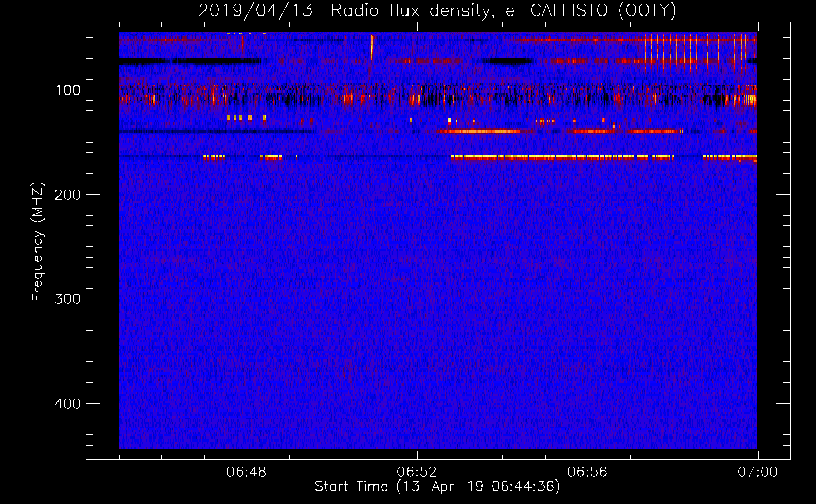The image size is (816, 504).
Task: Click the plot title '2019/04/13 Radio flux density, e-CALLISTO (OOTY)'
Action: (437, 10)
